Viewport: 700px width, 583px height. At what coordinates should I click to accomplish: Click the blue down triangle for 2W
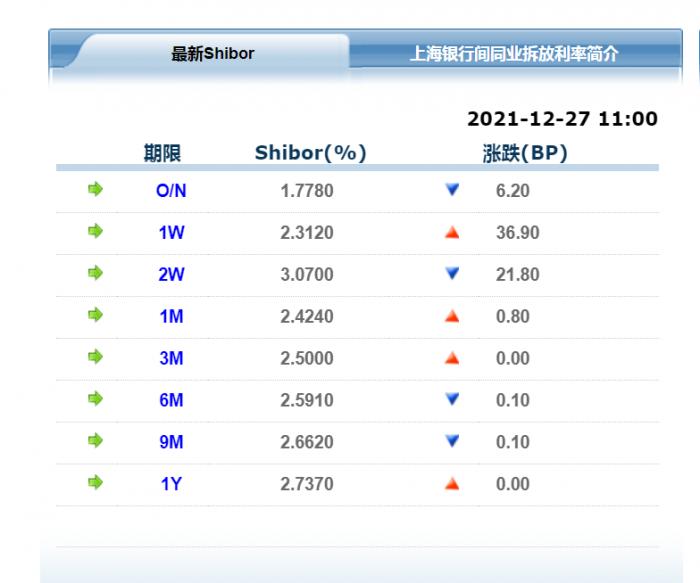[452, 273]
